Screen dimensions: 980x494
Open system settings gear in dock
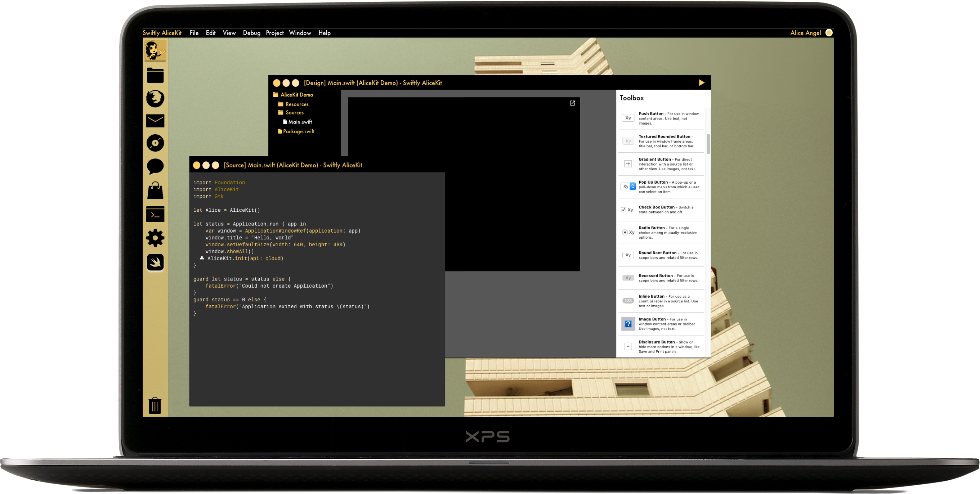coord(155,238)
